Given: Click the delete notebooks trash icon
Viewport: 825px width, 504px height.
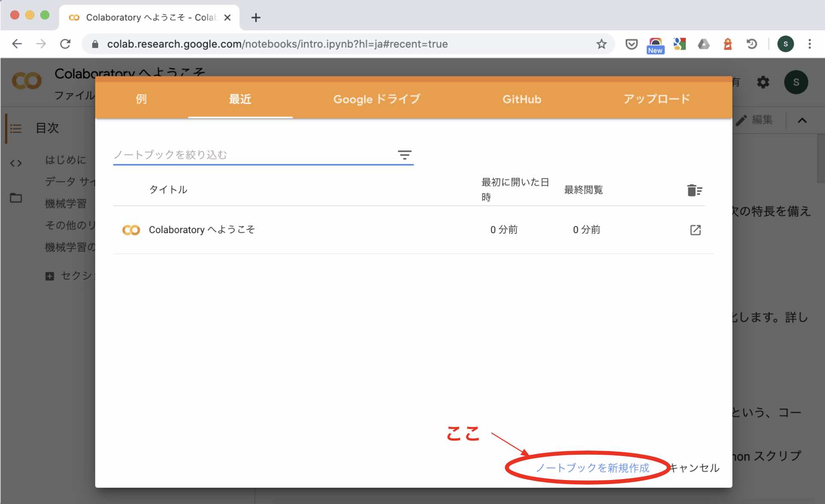Looking at the screenshot, I should (x=695, y=190).
